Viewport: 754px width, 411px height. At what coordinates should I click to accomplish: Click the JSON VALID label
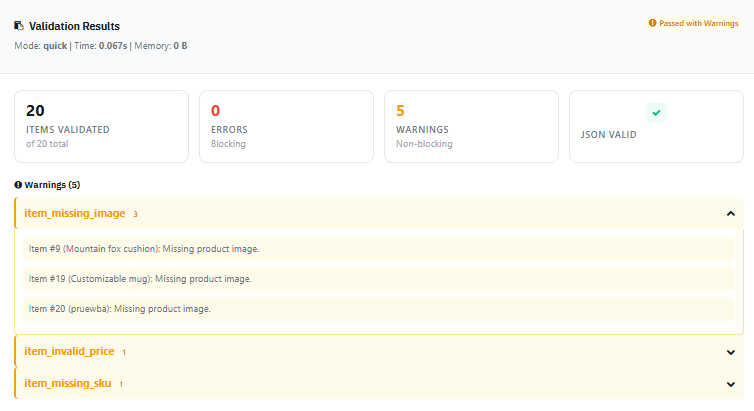point(608,135)
